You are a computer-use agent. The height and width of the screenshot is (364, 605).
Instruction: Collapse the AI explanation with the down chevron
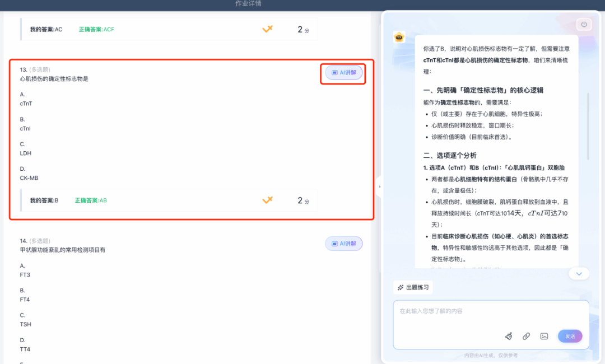pos(579,274)
